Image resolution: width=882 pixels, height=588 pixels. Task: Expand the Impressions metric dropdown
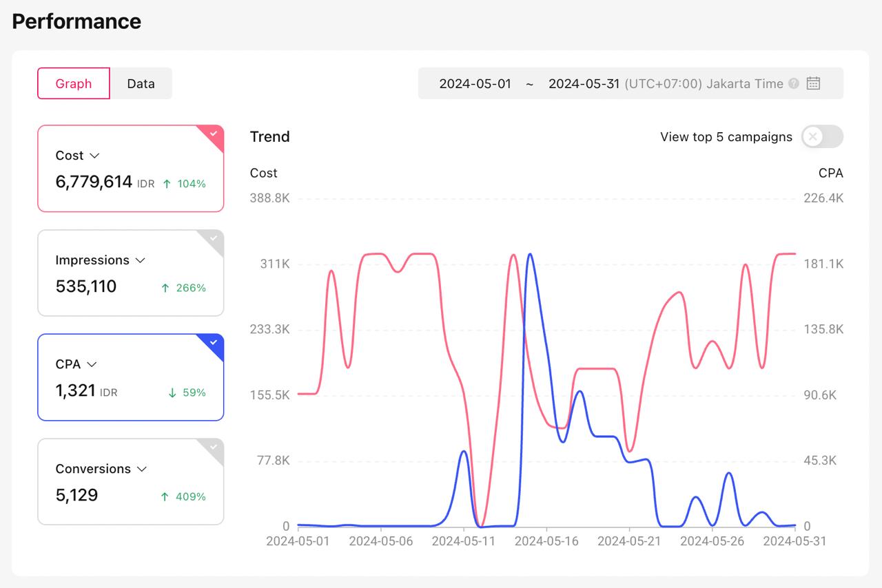click(x=141, y=260)
